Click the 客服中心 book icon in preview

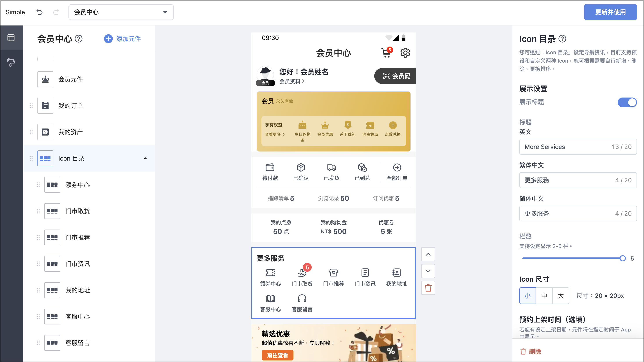[270, 299]
